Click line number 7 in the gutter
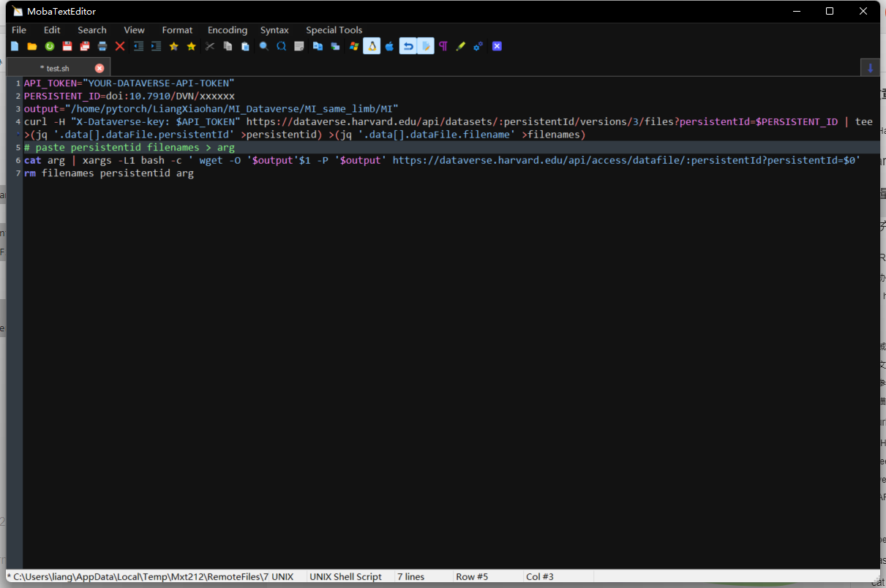This screenshot has height=588, width=886. pos(18,173)
